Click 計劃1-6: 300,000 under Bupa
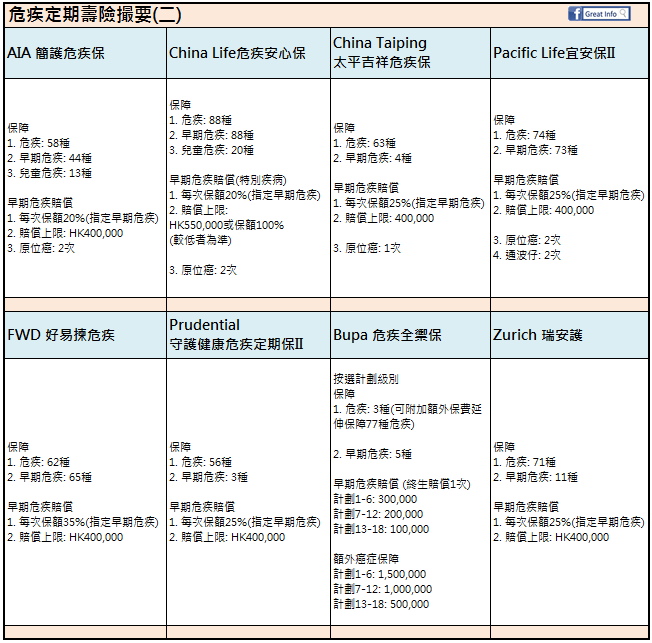 [375, 500]
